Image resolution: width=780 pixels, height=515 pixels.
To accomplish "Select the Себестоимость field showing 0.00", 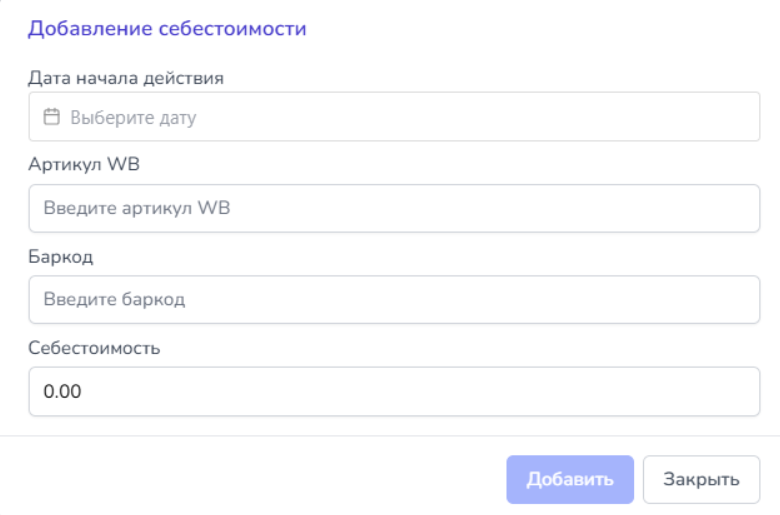I will click(x=394, y=391).
